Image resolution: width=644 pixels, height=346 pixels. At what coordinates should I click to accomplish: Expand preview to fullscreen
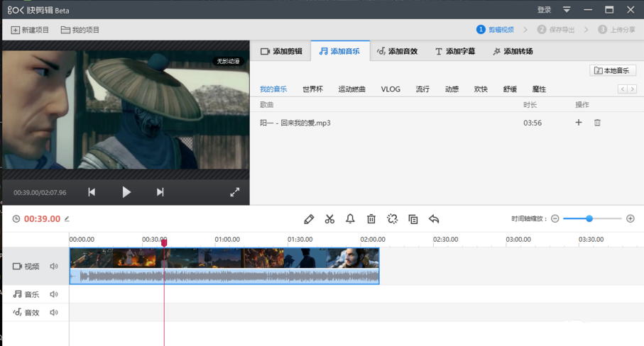[235, 192]
